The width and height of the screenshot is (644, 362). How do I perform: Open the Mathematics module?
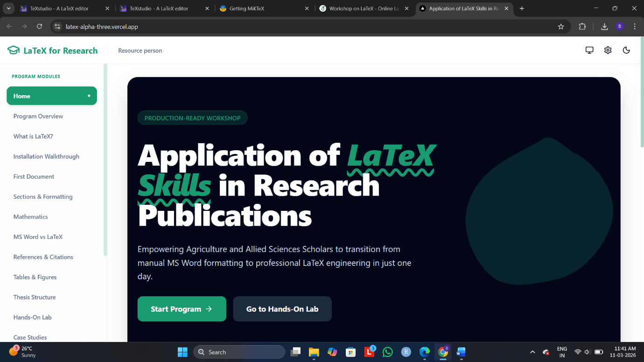(30, 216)
